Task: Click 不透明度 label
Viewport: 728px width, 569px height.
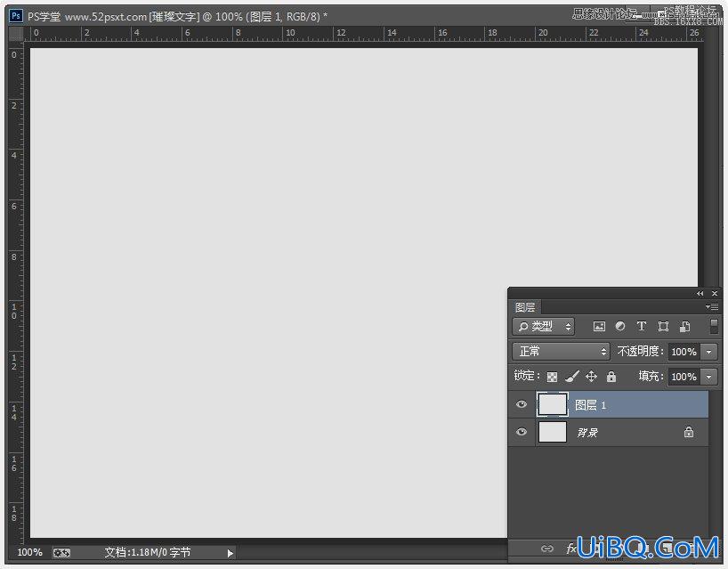Action: (x=640, y=351)
